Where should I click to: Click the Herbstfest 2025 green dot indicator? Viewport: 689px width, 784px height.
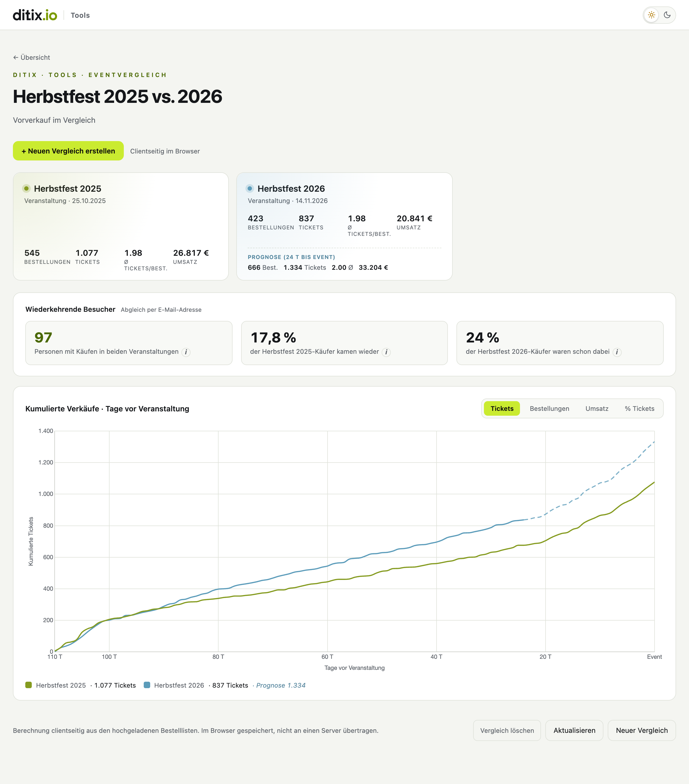click(26, 188)
